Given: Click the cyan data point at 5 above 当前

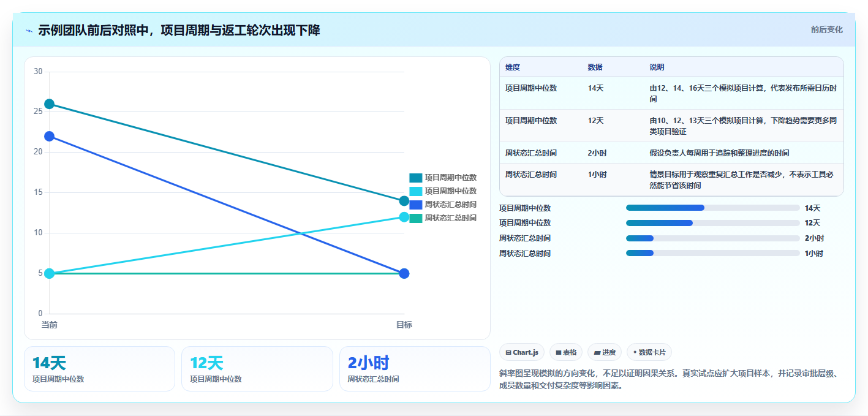Looking at the screenshot, I should [50, 273].
